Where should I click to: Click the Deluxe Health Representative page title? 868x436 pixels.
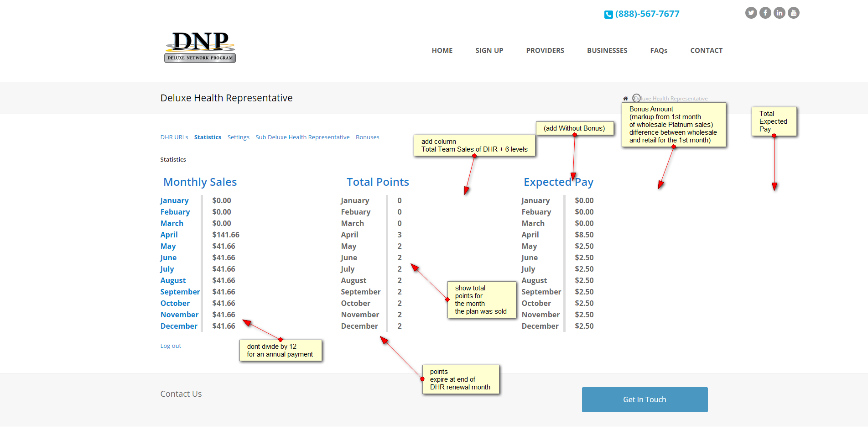pos(227,98)
